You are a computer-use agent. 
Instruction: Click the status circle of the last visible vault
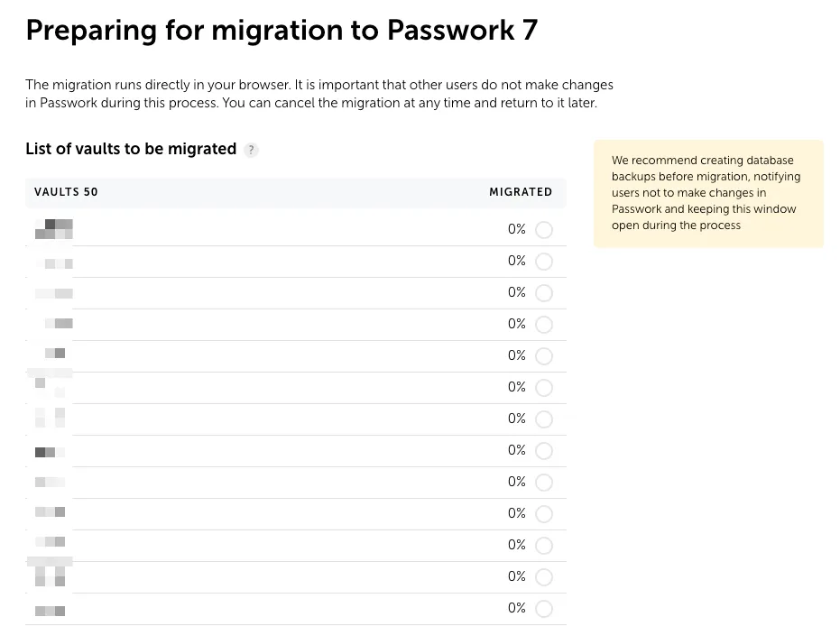click(544, 608)
